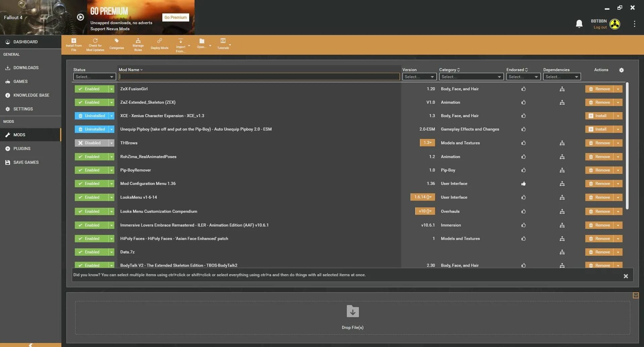Expand THBrows version 1.3 dropdown
The width and height of the screenshot is (644, 347).
click(x=427, y=143)
